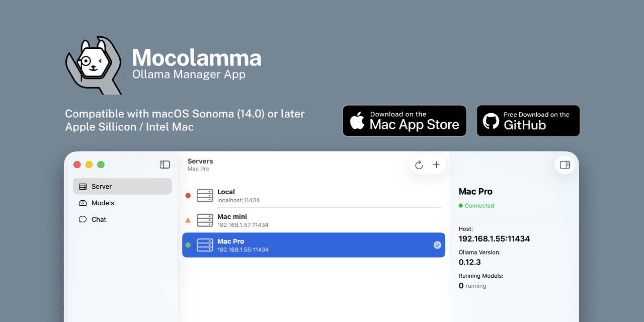Select the Mac mini server entry
The height and width of the screenshot is (322, 644).
[302, 220]
